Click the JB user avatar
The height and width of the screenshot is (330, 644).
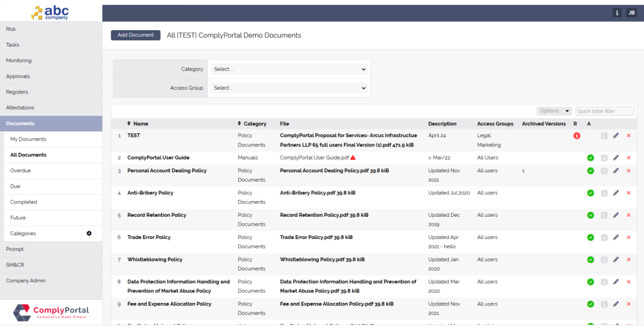pos(631,13)
